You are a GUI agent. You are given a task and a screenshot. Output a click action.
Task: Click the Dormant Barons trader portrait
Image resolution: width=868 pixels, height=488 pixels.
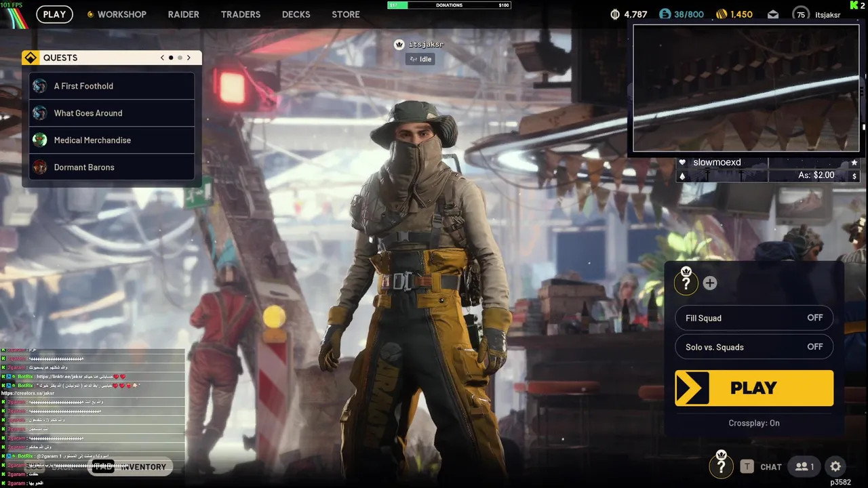(40, 167)
